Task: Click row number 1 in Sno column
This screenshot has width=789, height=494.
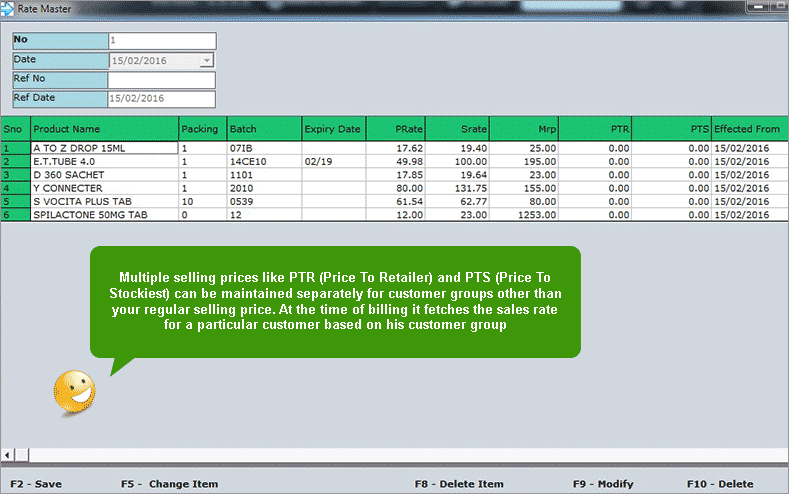Action: point(16,148)
